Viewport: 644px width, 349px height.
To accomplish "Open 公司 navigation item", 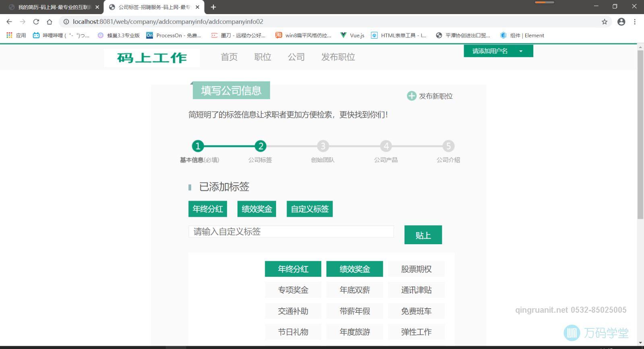I will tap(296, 57).
